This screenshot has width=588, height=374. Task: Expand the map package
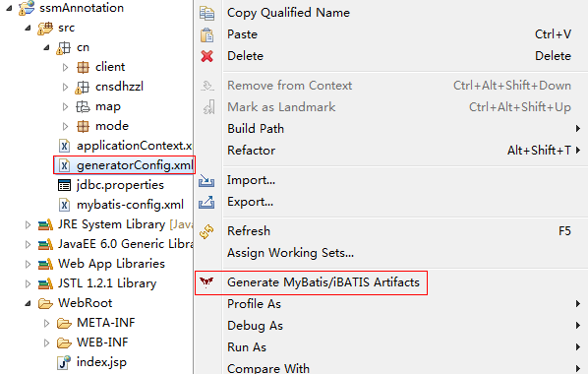click(x=65, y=107)
